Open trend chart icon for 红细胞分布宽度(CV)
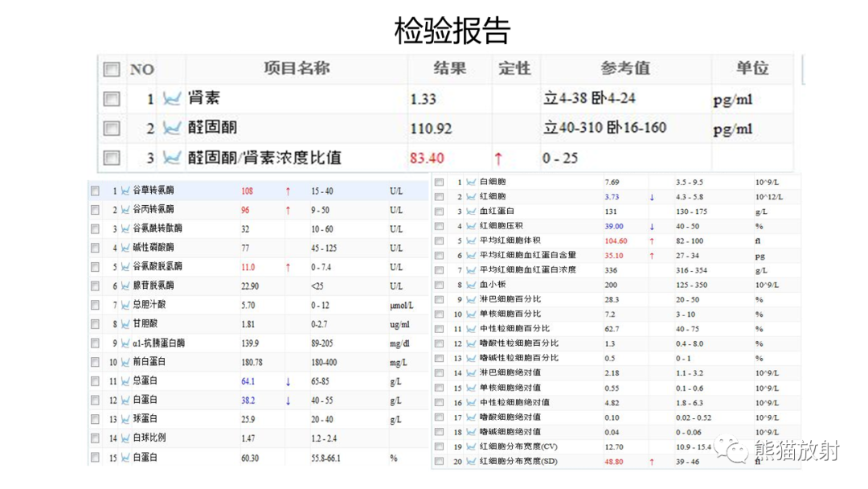The height and width of the screenshot is (489, 868). 471,446
